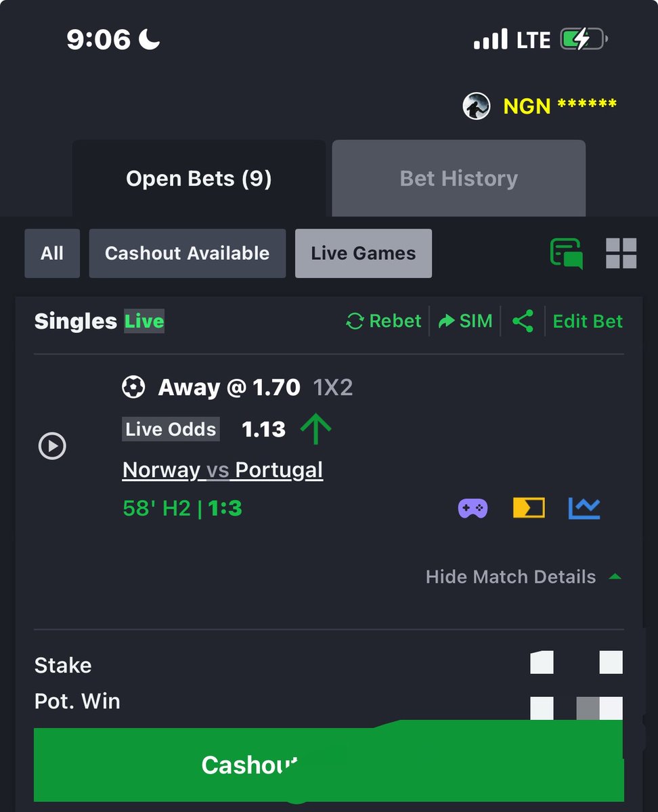Select the All filter
This screenshot has height=812, width=658.
52,253
